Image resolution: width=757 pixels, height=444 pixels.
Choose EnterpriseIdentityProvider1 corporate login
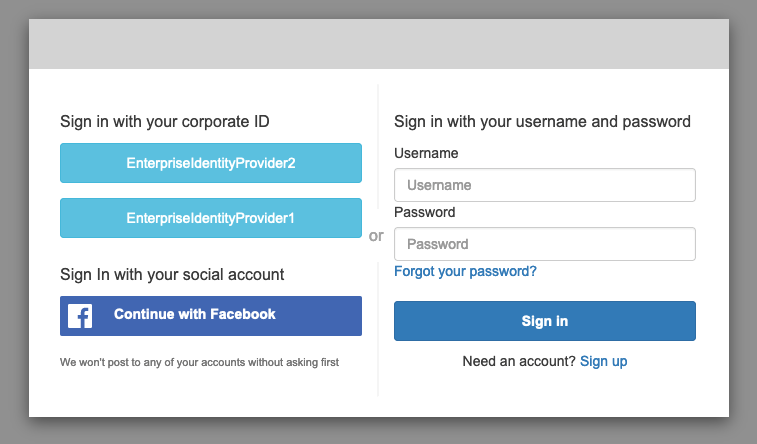point(210,218)
